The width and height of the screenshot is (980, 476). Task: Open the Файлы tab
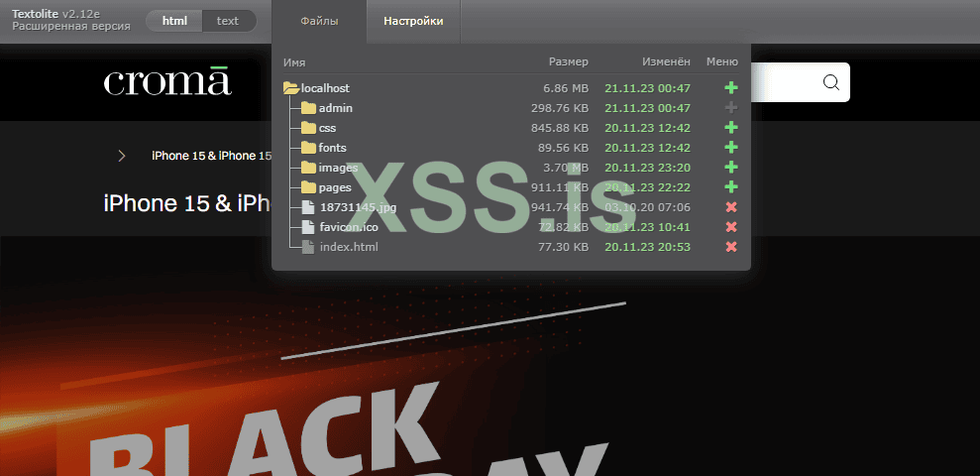(319, 21)
